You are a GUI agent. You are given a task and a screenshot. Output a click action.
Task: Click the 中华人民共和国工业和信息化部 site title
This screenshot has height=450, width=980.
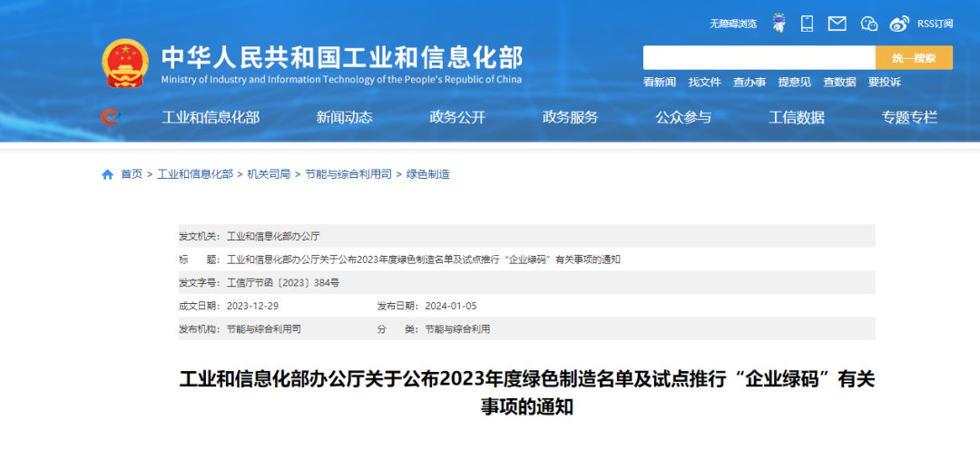342,58
